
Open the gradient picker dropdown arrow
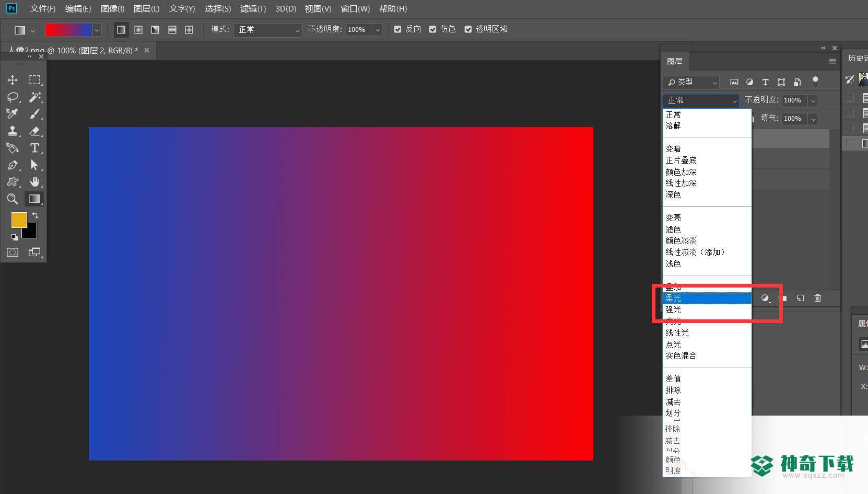pos(97,30)
